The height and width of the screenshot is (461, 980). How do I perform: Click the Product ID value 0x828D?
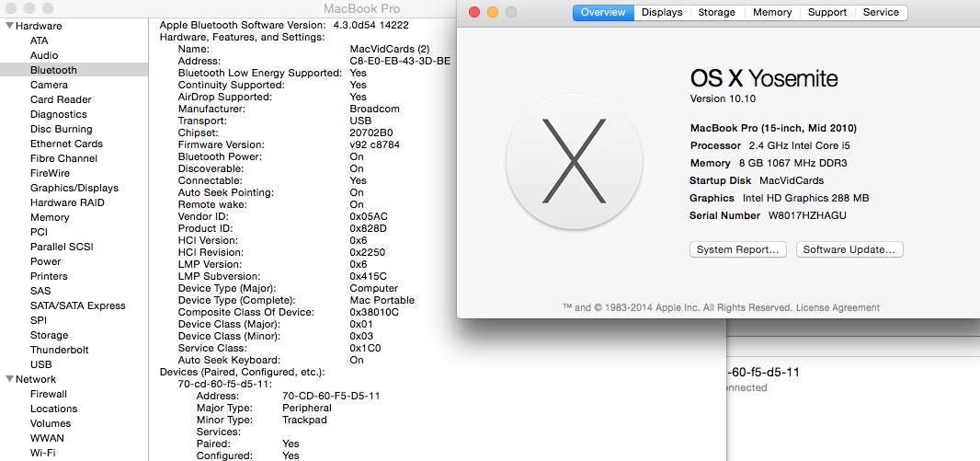tap(368, 229)
